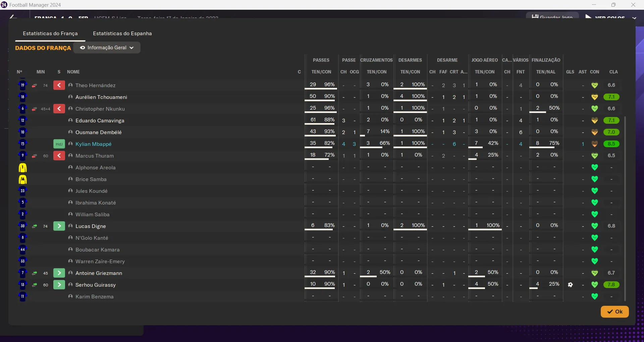Sort by the AST column header

[x=583, y=72]
